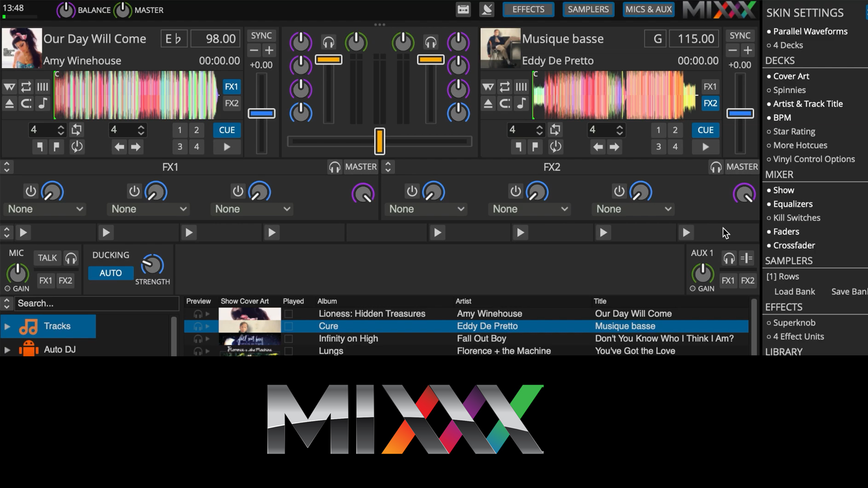Image resolution: width=868 pixels, height=488 pixels.
Task: Open third effect dropdown in FX1 unit
Action: (252, 209)
